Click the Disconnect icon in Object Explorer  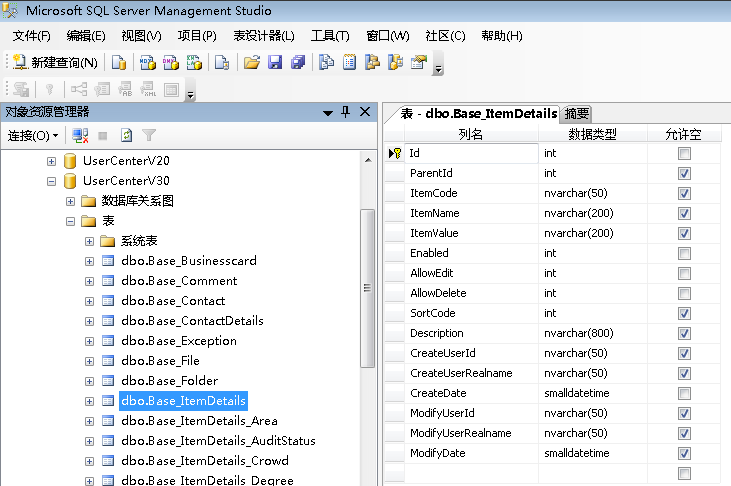pyautogui.click(x=80, y=136)
